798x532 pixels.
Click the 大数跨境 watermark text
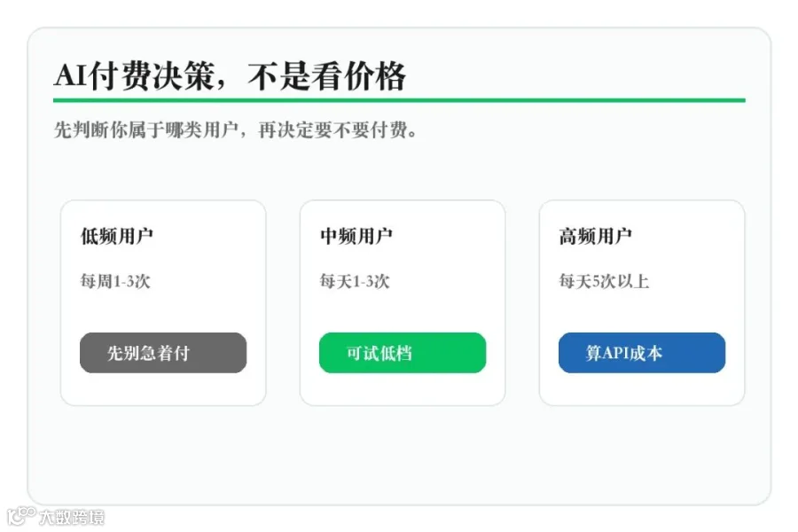click(72, 517)
